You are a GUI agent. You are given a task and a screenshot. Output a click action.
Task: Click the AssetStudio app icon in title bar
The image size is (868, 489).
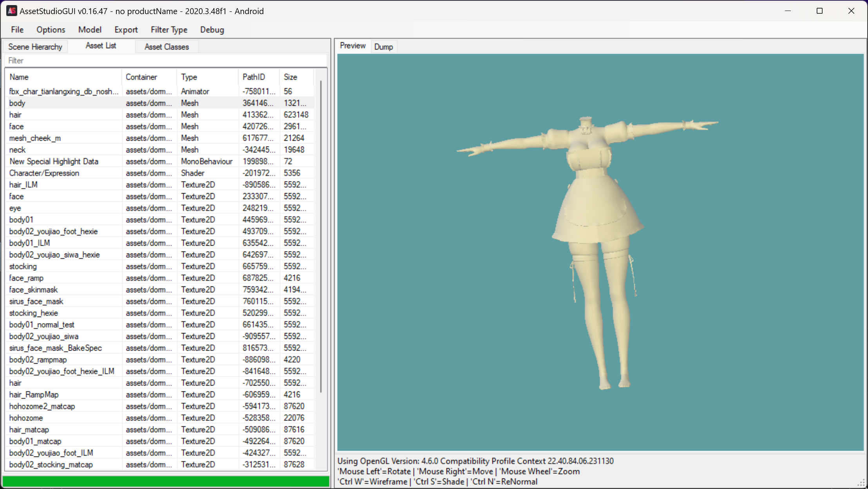click(x=12, y=11)
